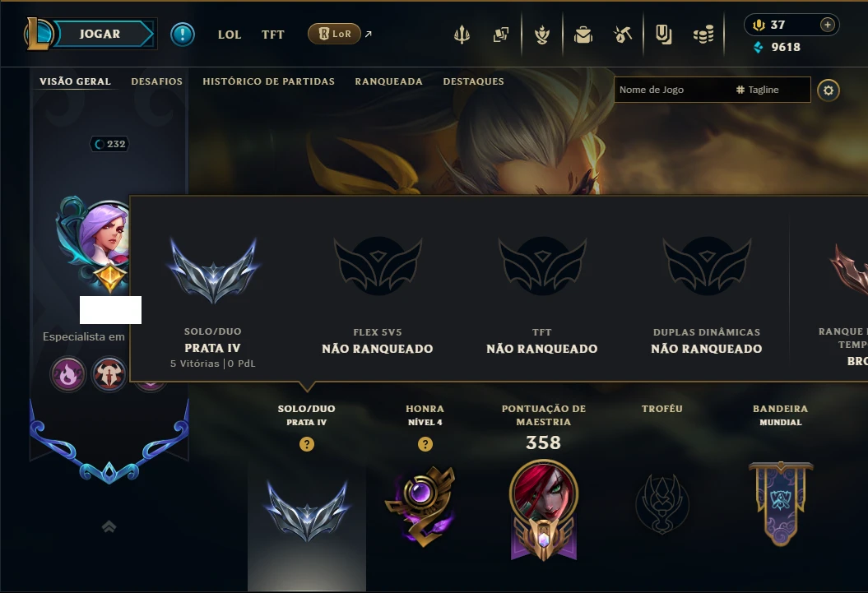
Task: Open the Hextech crafting hammer icon
Action: (x=623, y=35)
